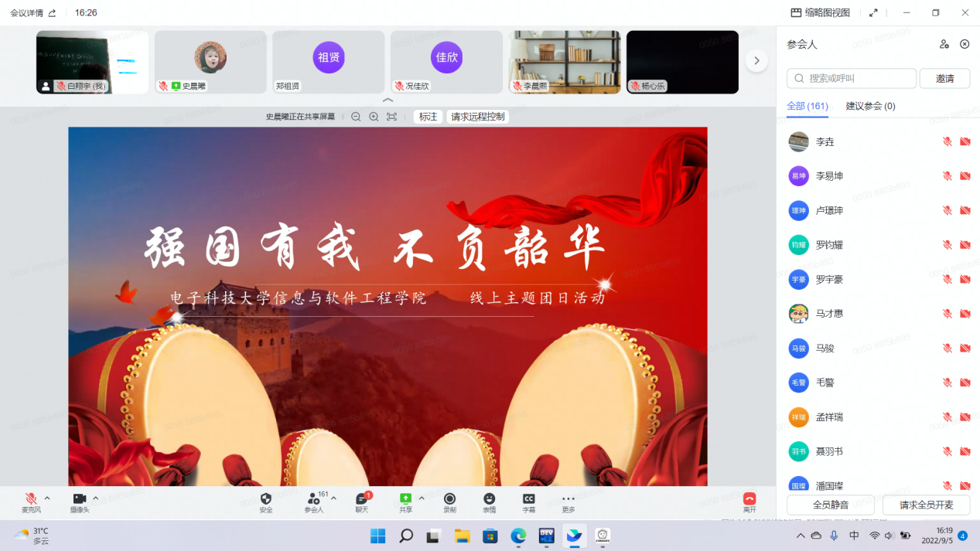The height and width of the screenshot is (551, 980).
Task: Open the 聊天 chat panel
Action: [x=362, y=499]
